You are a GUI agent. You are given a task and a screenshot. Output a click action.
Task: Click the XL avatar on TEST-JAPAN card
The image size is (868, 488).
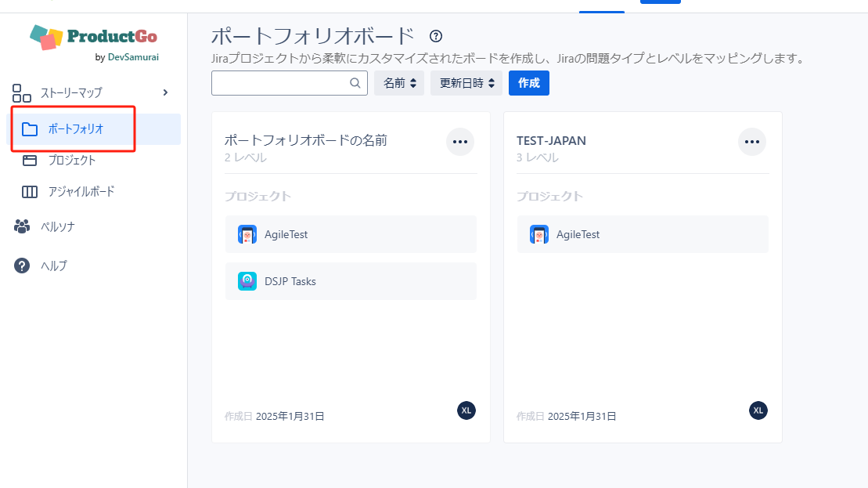[758, 410]
